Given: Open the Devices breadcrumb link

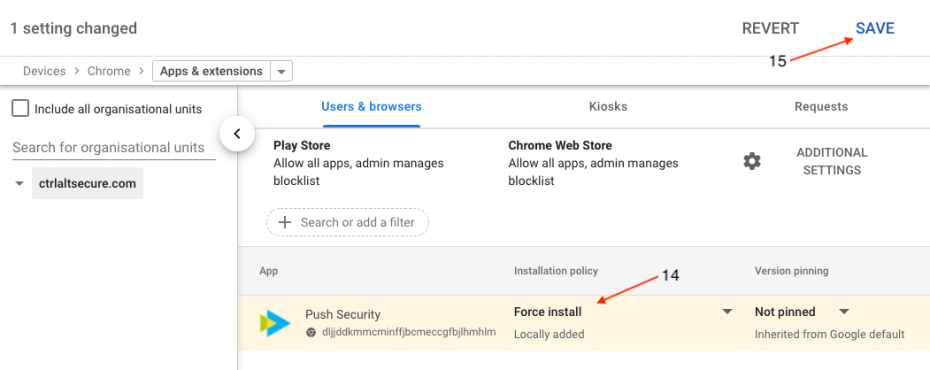Looking at the screenshot, I should [44, 71].
